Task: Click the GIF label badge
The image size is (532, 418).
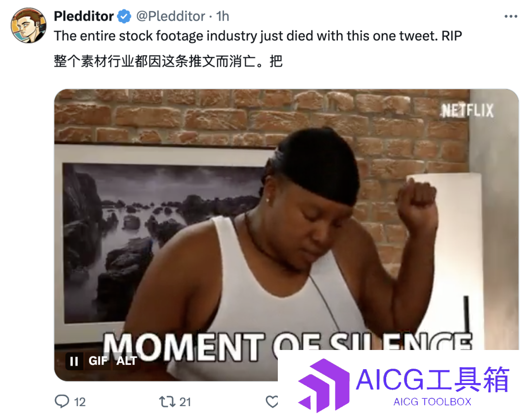Action: 98,361
